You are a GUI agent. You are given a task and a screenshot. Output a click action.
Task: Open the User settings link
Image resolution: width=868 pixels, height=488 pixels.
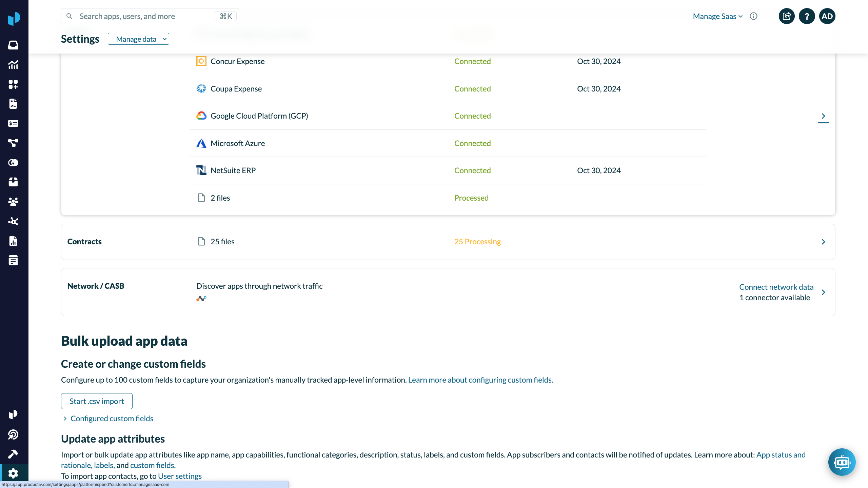[180, 476]
